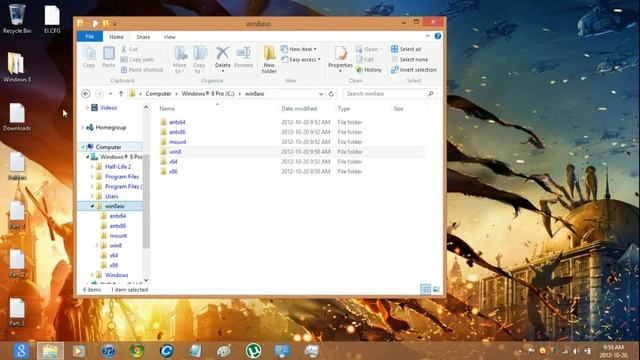Select x86 folder in file list
640x360 pixels.
click(x=173, y=171)
